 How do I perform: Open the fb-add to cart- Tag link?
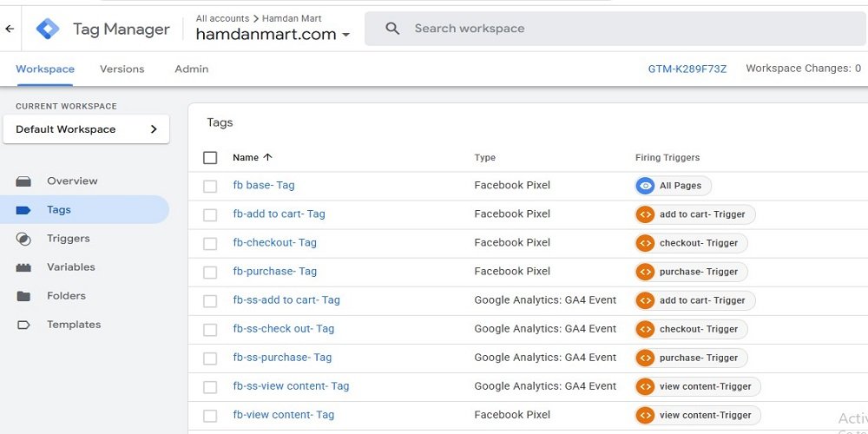[279, 214]
